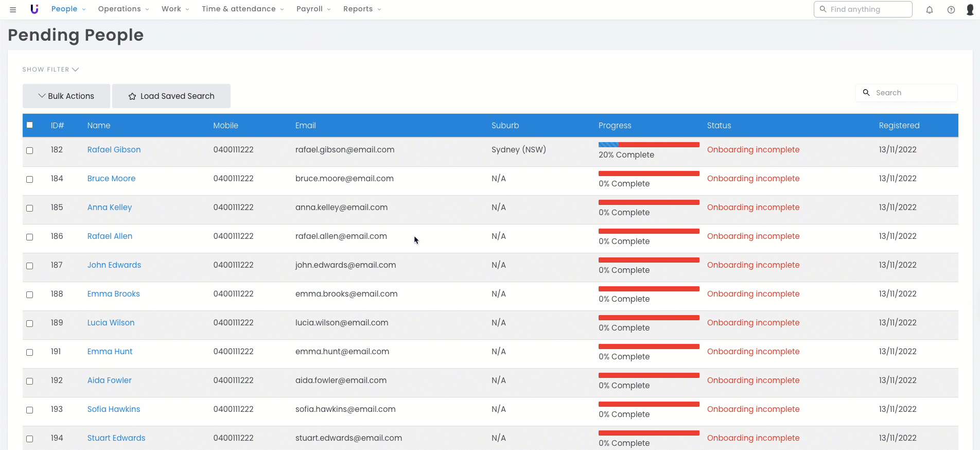Expand the People menu dropdown
980x450 pixels.
pyautogui.click(x=68, y=9)
